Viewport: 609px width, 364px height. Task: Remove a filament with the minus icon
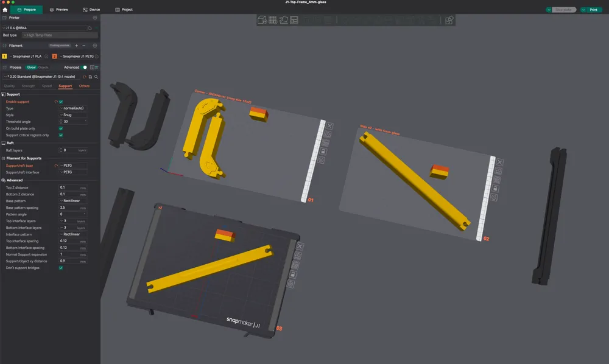pyautogui.click(x=84, y=46)
